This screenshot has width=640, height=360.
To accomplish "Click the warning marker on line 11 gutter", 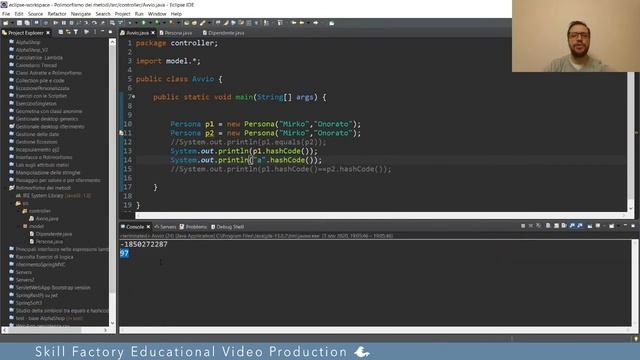I will (x=121, y=133).
